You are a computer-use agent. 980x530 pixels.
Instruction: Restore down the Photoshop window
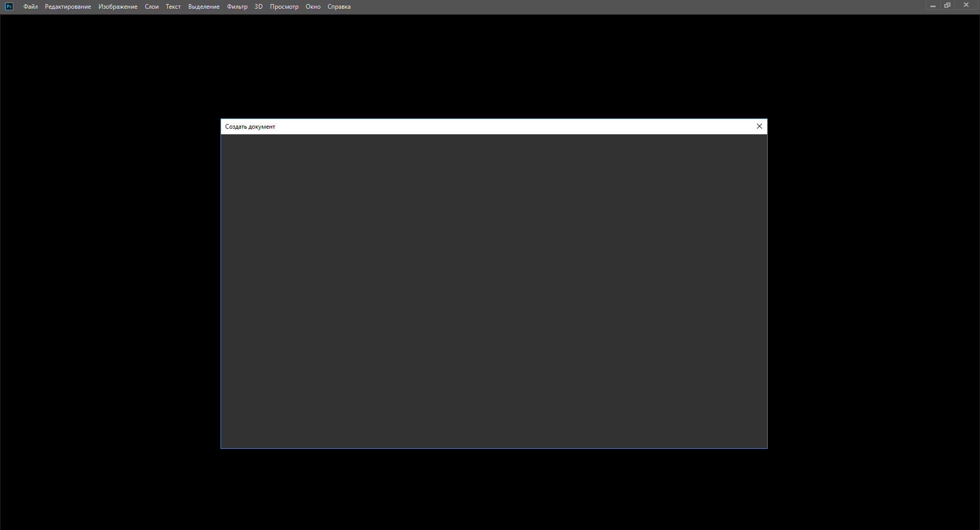coord(947,6)
